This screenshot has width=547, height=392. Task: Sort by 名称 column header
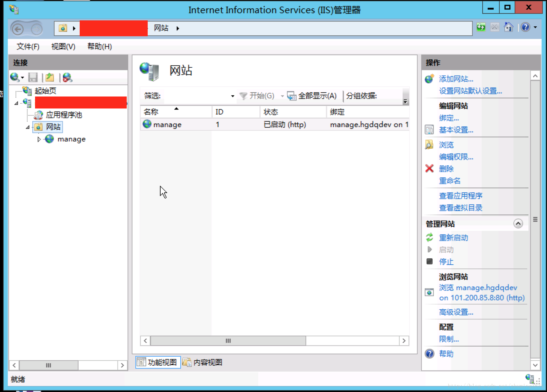(176, 112)
